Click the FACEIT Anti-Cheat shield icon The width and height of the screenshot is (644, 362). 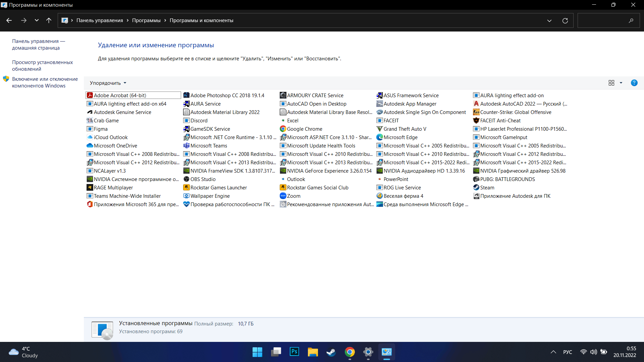476,121
